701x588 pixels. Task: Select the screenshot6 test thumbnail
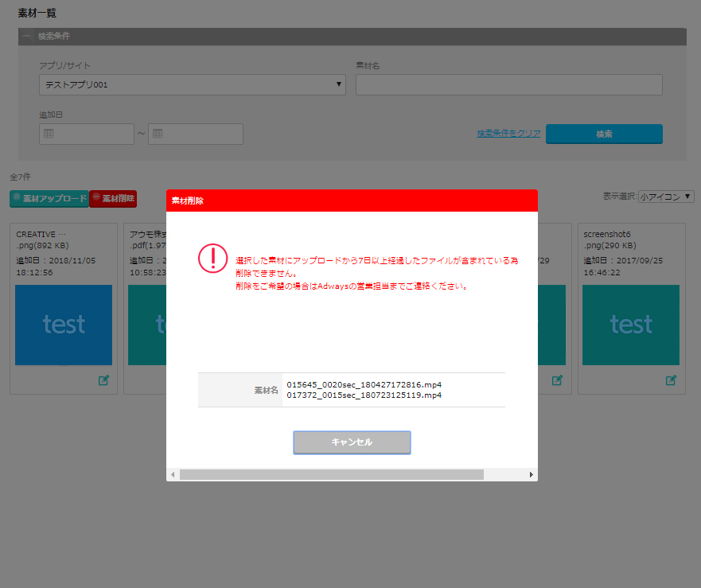tap(631, 325)
